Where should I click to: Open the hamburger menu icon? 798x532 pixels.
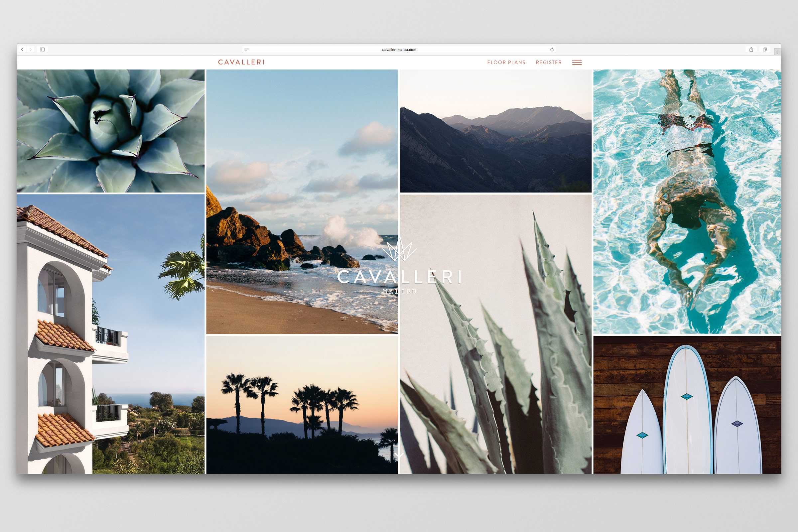point(577,63)
